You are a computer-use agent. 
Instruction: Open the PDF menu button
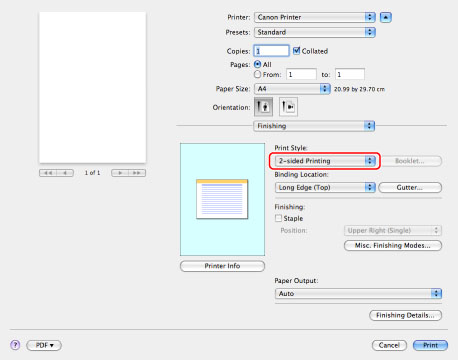tap(44, 345)
